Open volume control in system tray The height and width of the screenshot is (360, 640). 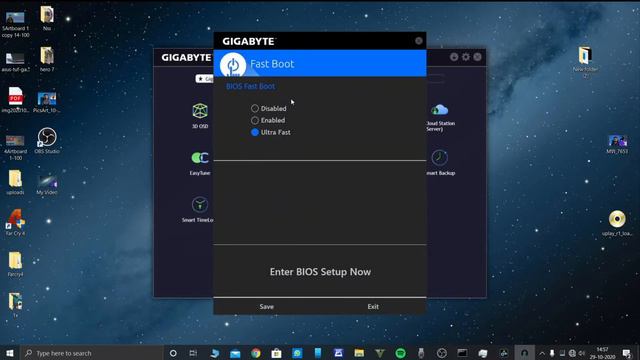click(582, 353)
